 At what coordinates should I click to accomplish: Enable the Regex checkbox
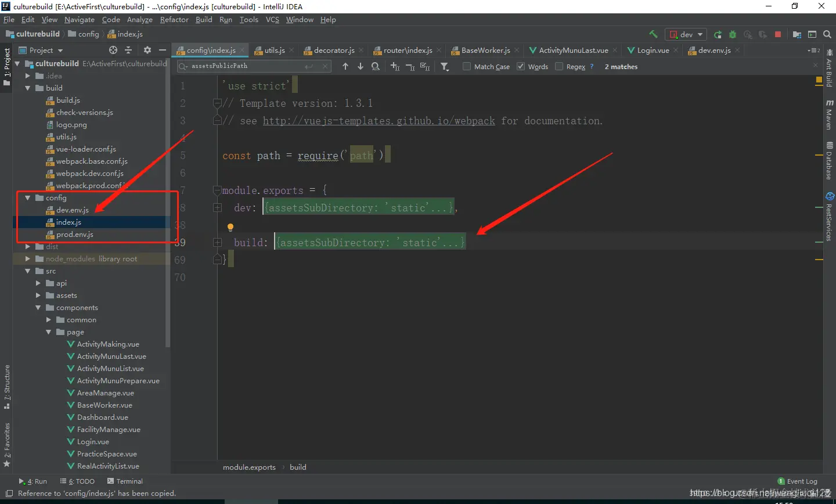(x=559, y=66)
